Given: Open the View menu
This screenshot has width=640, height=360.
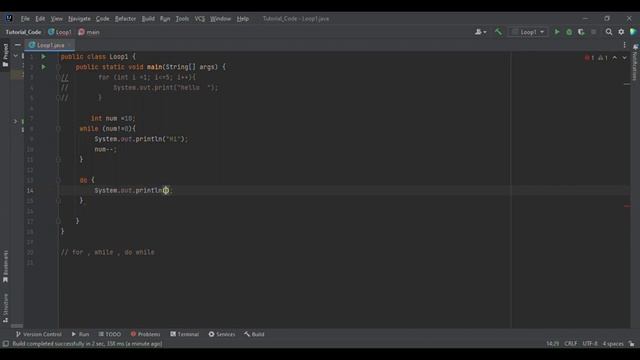Looking at the screenshot, I should (x=56, y=19).
